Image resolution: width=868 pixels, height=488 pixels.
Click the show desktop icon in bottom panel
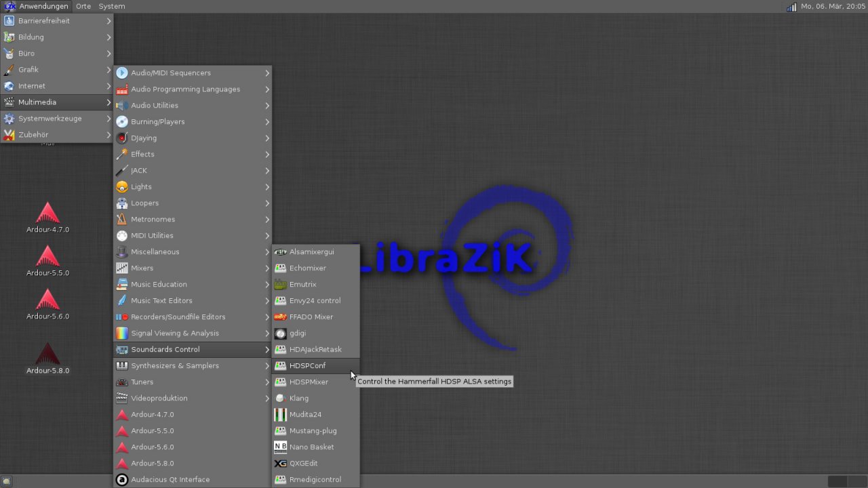(x=7, y=481)
